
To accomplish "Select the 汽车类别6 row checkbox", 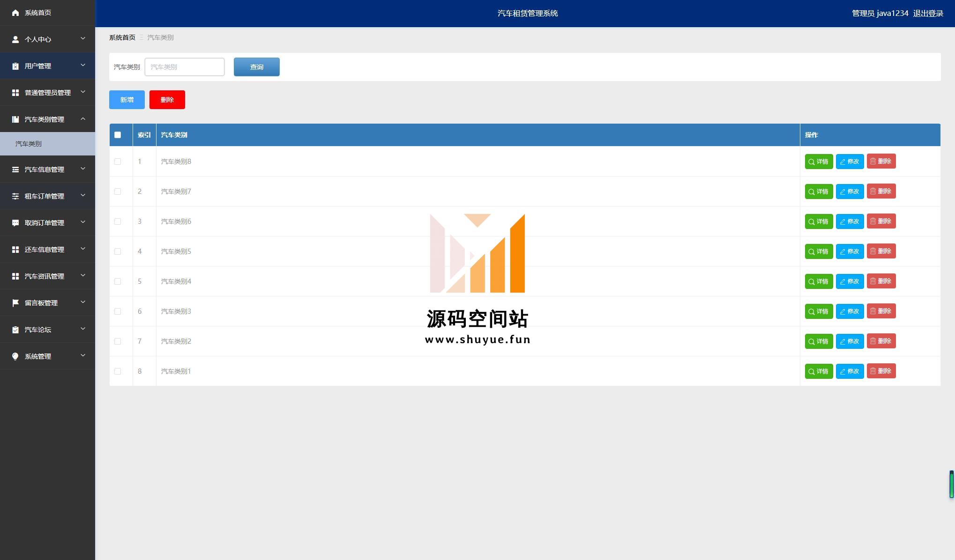I will click(118, 221).
